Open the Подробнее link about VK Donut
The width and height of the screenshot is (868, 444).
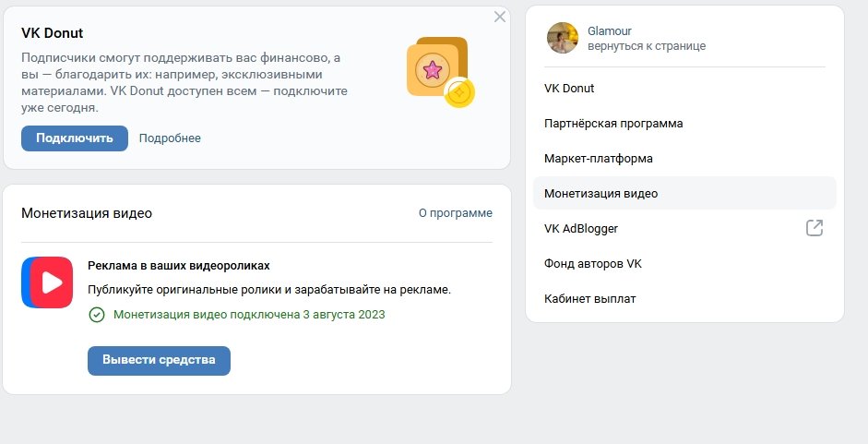tap(170, 138)
